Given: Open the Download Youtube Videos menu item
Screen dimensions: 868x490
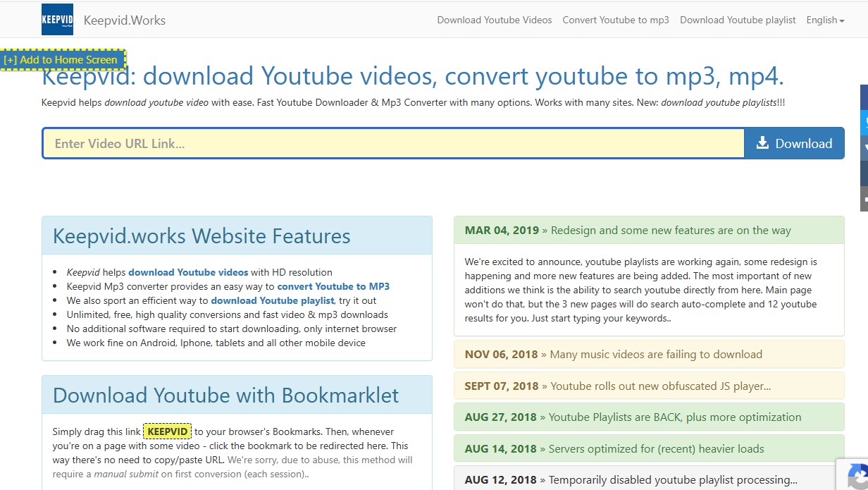Looking at the screenshot, I should pos(495,20).
